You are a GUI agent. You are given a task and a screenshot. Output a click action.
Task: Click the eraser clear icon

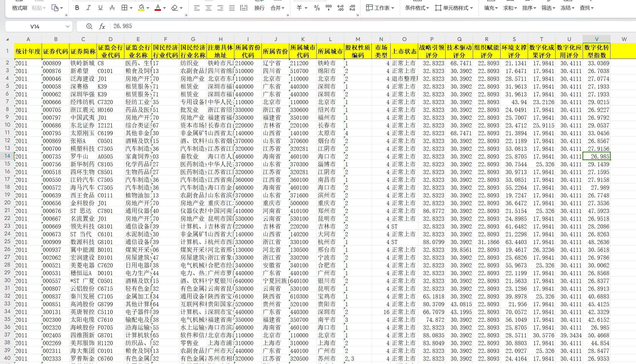coord(174,8)
